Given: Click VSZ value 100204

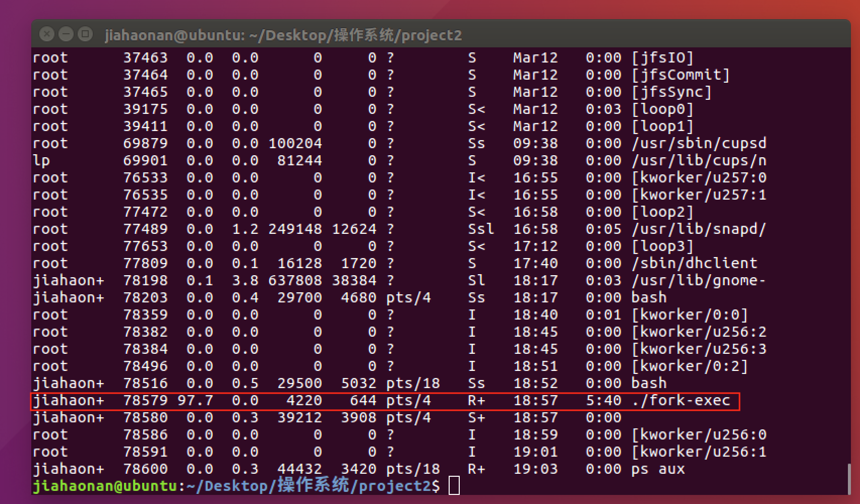Looking at the screenshot, I should point(295,143).
